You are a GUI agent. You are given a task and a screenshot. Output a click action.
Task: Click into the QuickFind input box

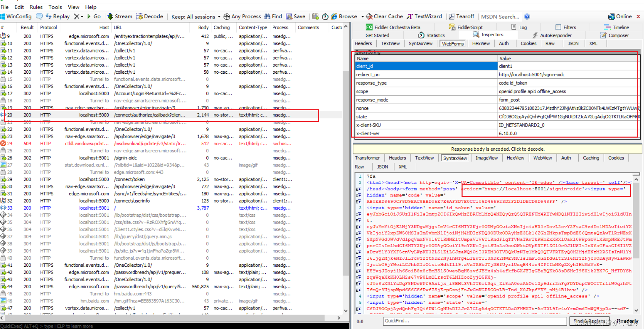pyautogui.click(x=475, y=321)
